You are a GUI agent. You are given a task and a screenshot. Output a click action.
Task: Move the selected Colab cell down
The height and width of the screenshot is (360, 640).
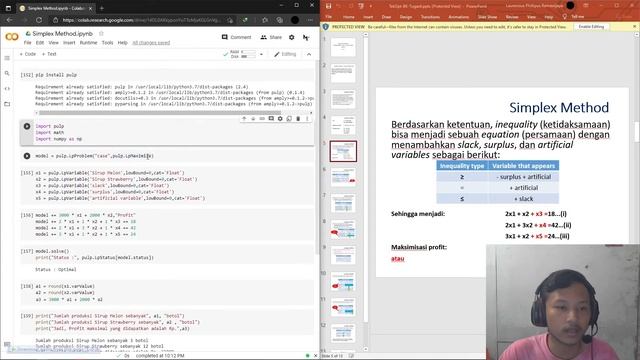pyautogui.click(x=253, y=118)
